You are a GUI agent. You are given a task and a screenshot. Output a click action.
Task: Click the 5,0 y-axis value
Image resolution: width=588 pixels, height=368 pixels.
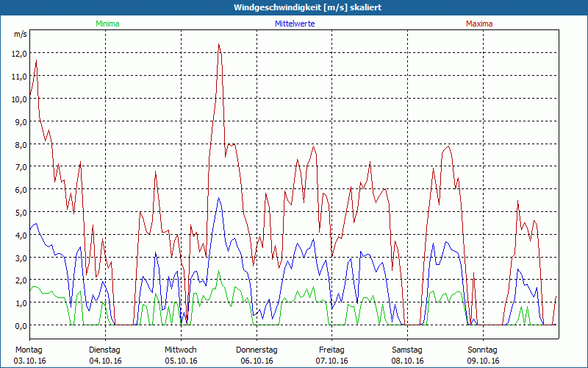pos(21,213)
